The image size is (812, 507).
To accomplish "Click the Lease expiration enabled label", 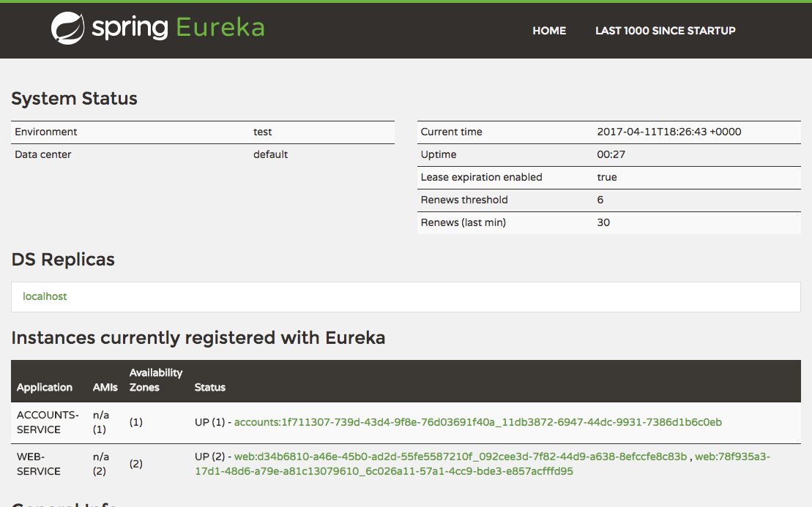I will tap(481, 178).
